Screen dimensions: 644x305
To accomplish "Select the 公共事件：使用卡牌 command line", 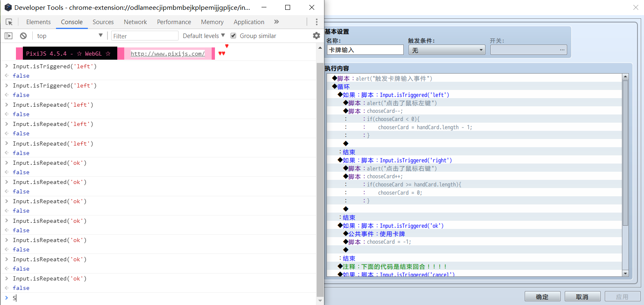I will 474,234.
